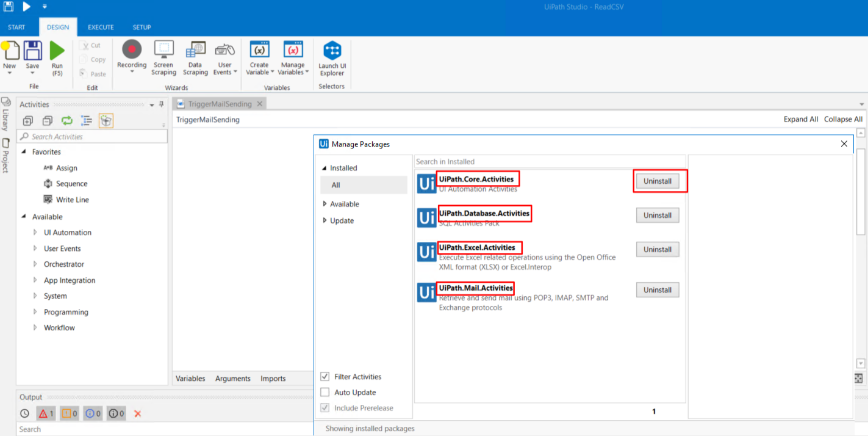868x436 pixels.
Task: Uncheck the Filter Activities checkbox
Action: (325, 377)
